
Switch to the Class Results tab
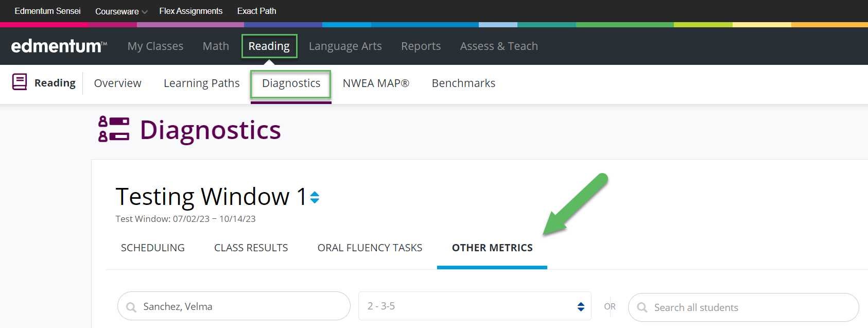pyautogui.click(x=251, y=248)
